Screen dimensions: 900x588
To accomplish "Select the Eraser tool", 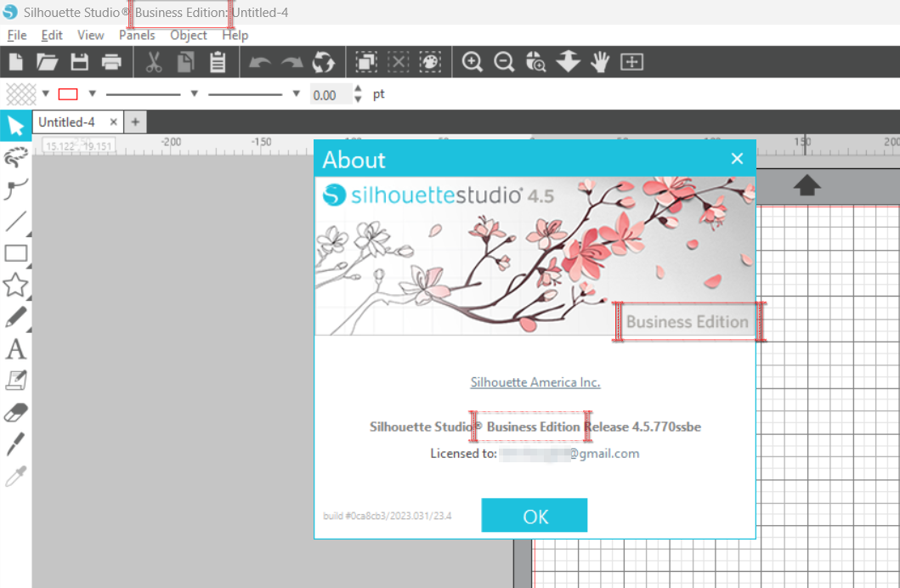I will (x=15, y=412).
